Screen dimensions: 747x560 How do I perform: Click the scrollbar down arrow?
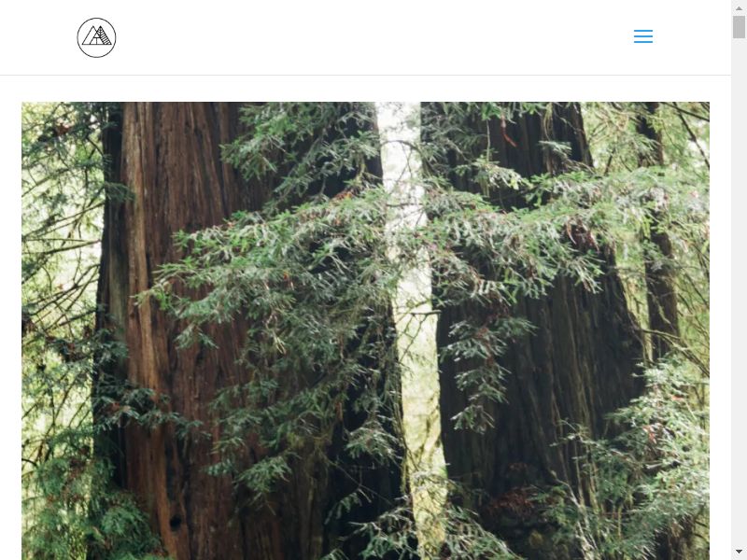pyautogui.click(x=739, y=552)
